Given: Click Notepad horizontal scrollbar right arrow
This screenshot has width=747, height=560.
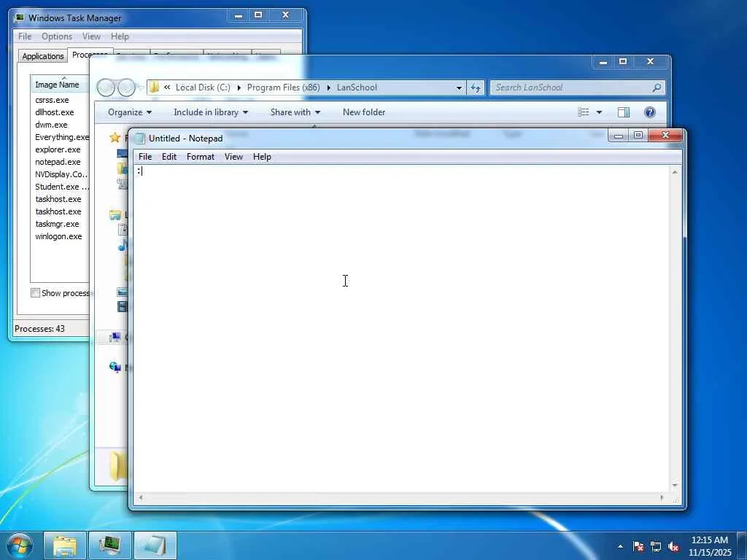Looking at the screenshot, I should pos(662,498).
